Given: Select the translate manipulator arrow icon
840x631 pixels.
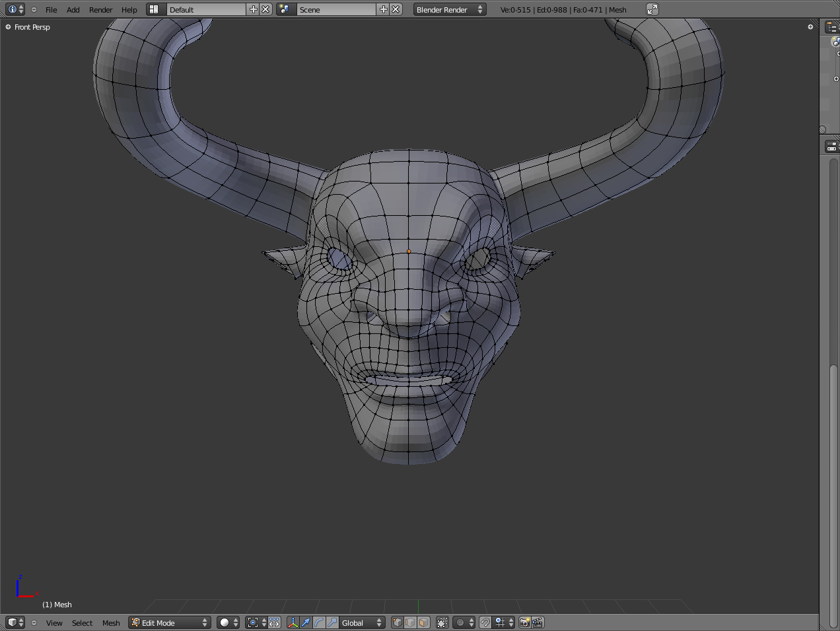Looking at the screenshot, I should [306, 622].
